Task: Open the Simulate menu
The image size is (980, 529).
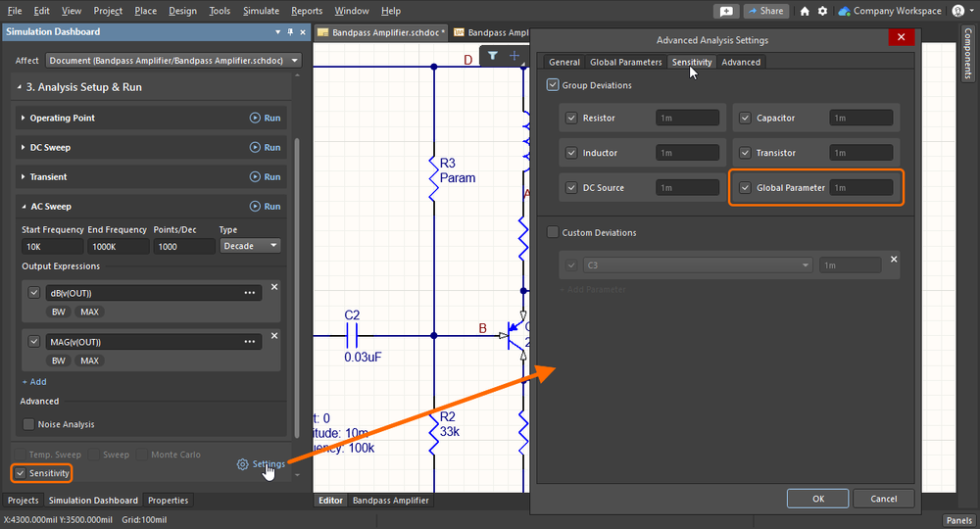Action: (261, 11)
